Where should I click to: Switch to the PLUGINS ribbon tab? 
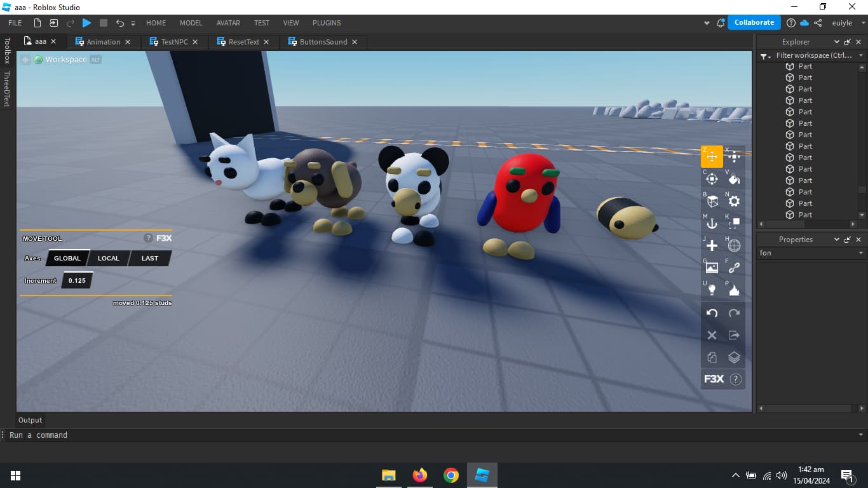pyautogui.click(x=327, y=23)
